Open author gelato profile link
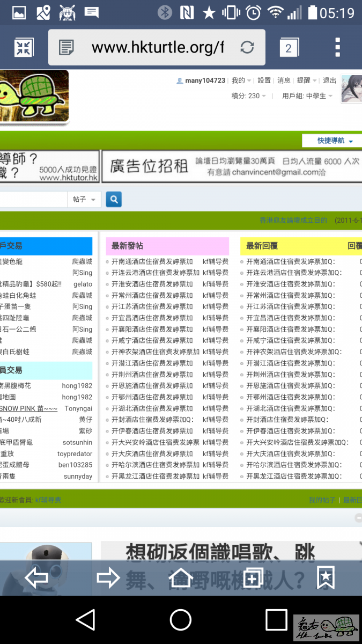 point(83,284)
